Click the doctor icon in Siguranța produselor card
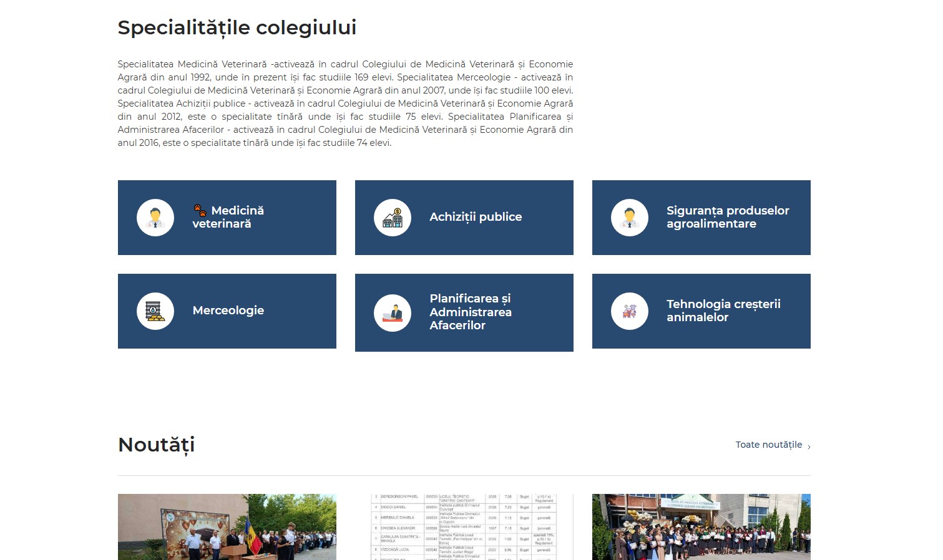The width and height of the screenshot is (943, 560). [630, 218]
